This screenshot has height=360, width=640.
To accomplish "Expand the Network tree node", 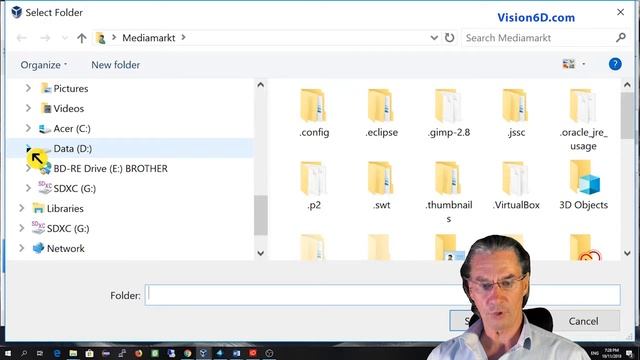I will click(22, 248).
